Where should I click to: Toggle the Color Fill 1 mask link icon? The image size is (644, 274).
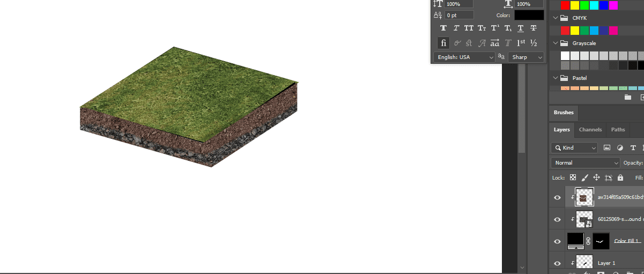pos(589,241)
